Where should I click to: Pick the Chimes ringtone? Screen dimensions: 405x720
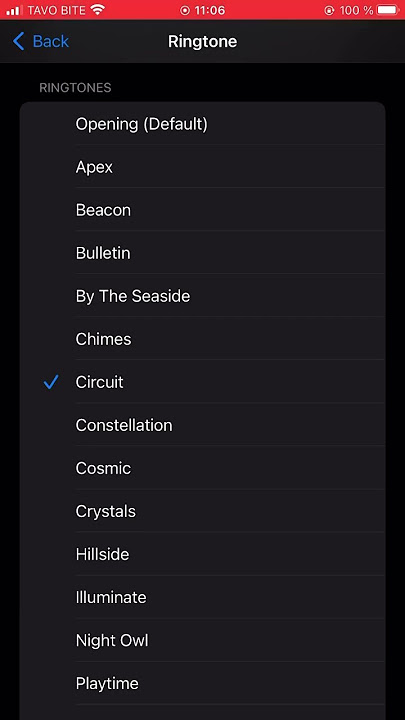pos(202,339)
